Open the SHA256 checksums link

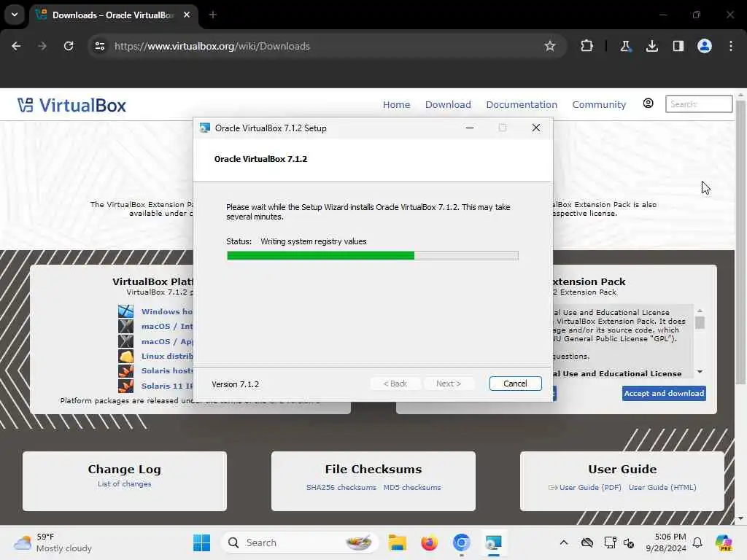pos(341,487)
